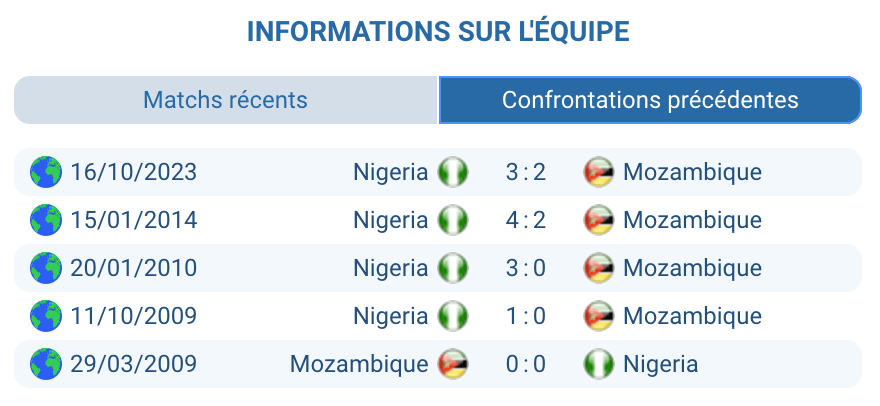
Task: Select the Confrontations précédentes tab
Action: coord(650,100)
